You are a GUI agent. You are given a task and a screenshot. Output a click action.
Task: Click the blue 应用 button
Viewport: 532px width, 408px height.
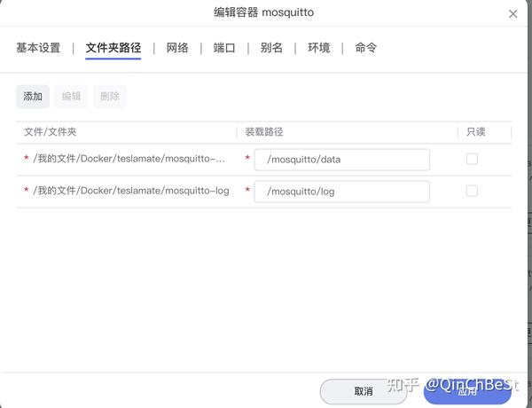click(467, 391)
